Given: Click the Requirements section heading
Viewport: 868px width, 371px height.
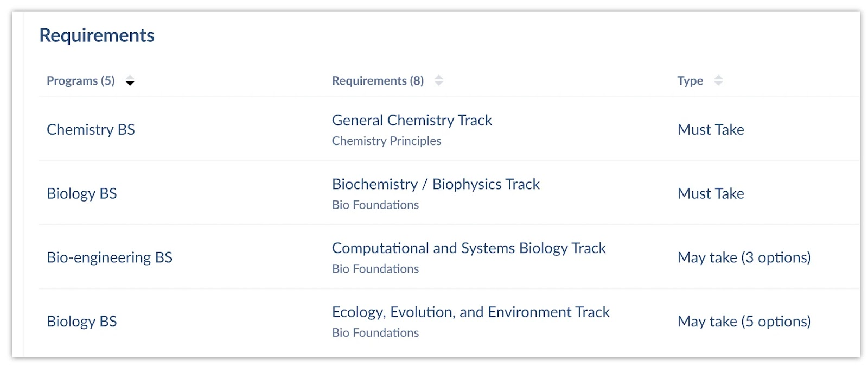Looking at the screenshot, I should (97, 35).
